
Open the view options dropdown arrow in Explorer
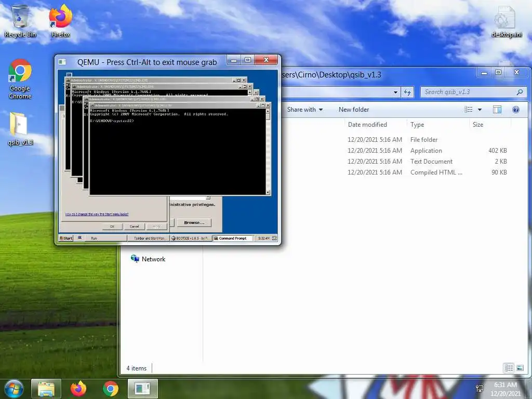tap(480, 110)
